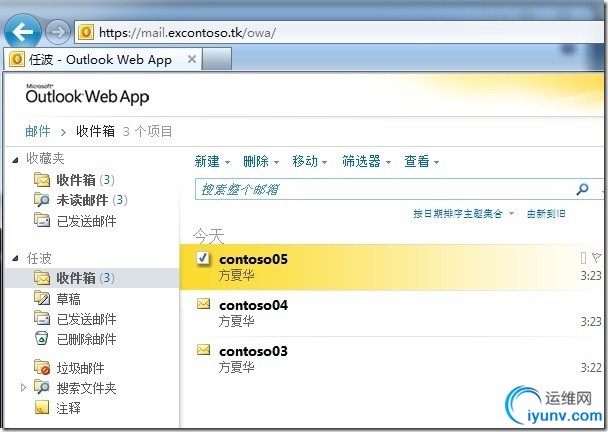Image resolution: width=608 pixels, height=432 pixels.
Task: Click the 删除 button
Action: (x=256, y=161)
